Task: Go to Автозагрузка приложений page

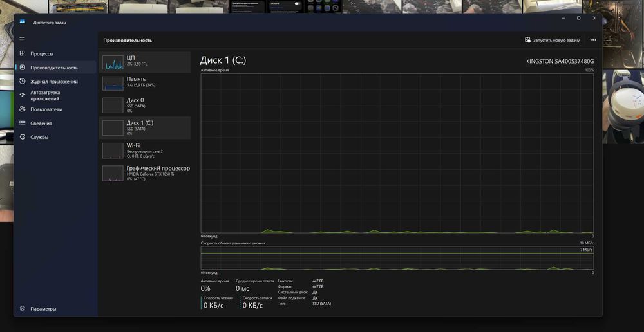Action: [56, 96]
